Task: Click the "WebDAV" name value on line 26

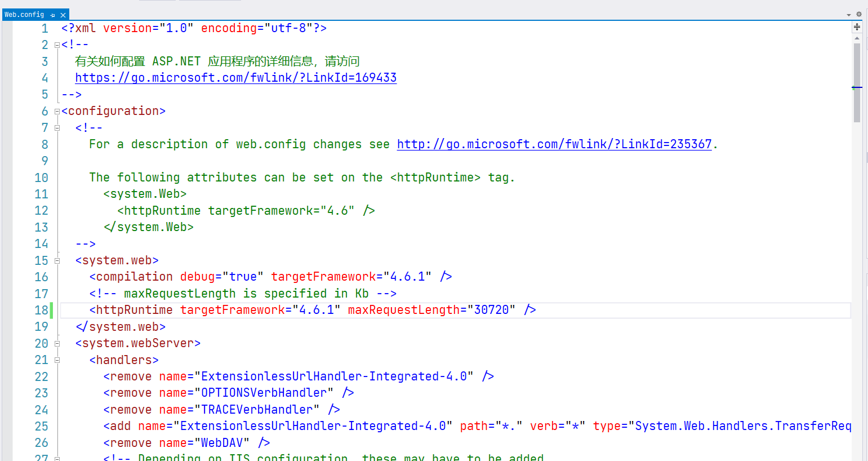Action: tap(222, 443)
